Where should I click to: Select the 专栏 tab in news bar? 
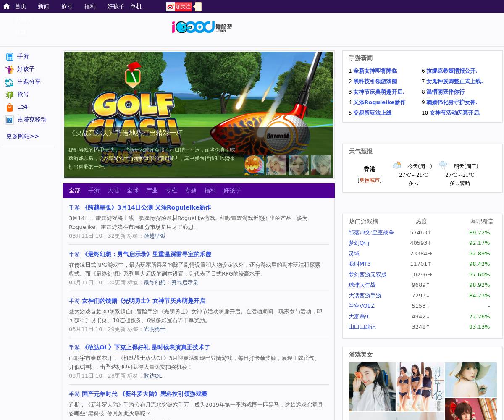pos(171,191)
